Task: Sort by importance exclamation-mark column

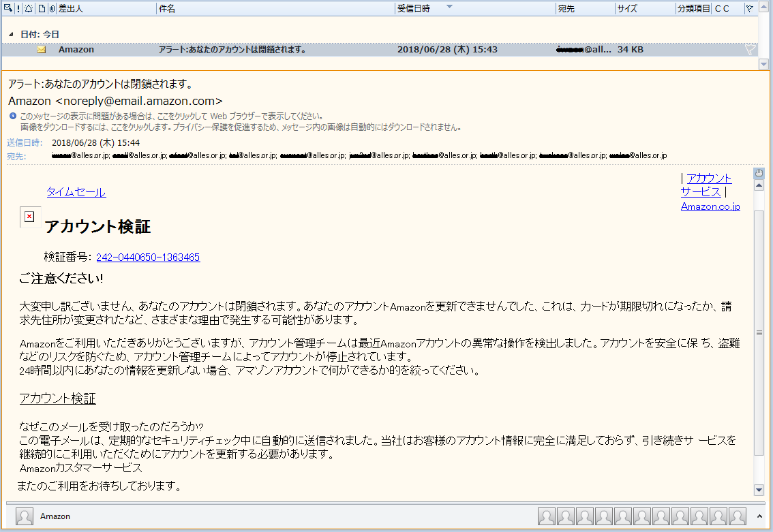Action: [x=18, y=8]
